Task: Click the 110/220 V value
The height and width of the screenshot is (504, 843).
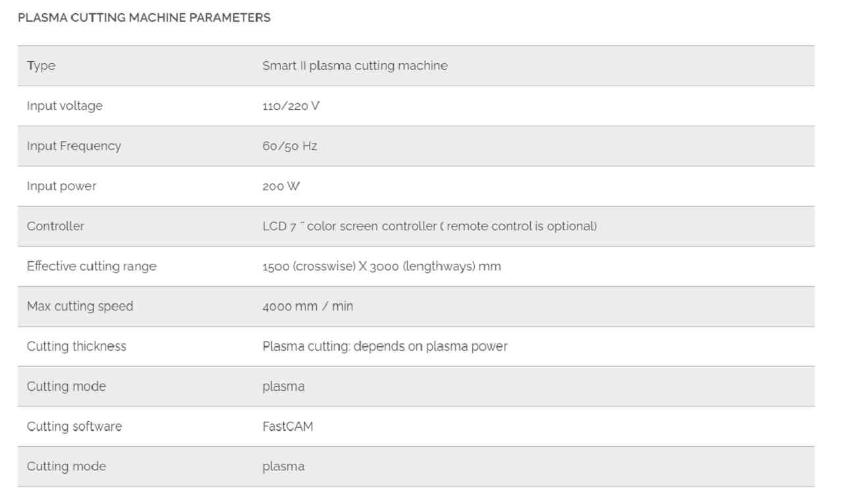Action: tap(291, 106)
